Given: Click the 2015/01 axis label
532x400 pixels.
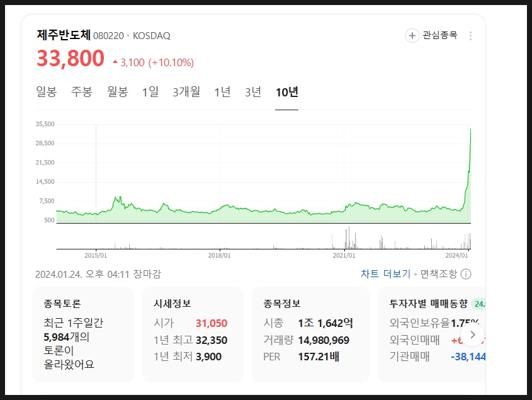Looking at the screenshot, I should (x=96, y=255).
